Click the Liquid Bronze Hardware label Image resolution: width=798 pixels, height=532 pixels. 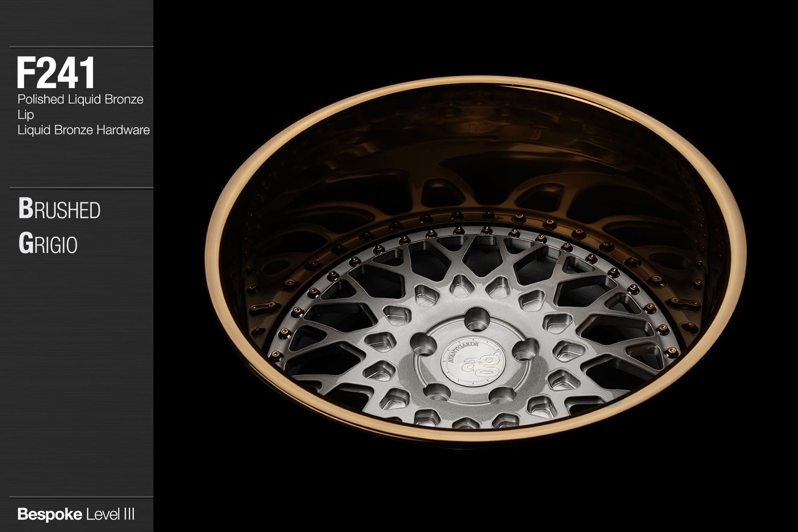point(83,130)
